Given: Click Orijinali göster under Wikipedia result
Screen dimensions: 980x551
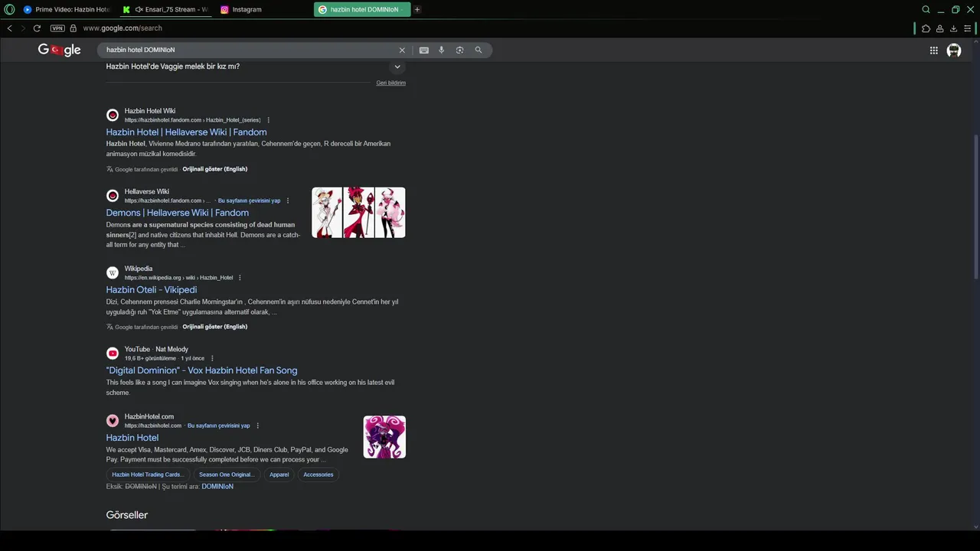Looking at the screenshot, I should pos(214,327).
